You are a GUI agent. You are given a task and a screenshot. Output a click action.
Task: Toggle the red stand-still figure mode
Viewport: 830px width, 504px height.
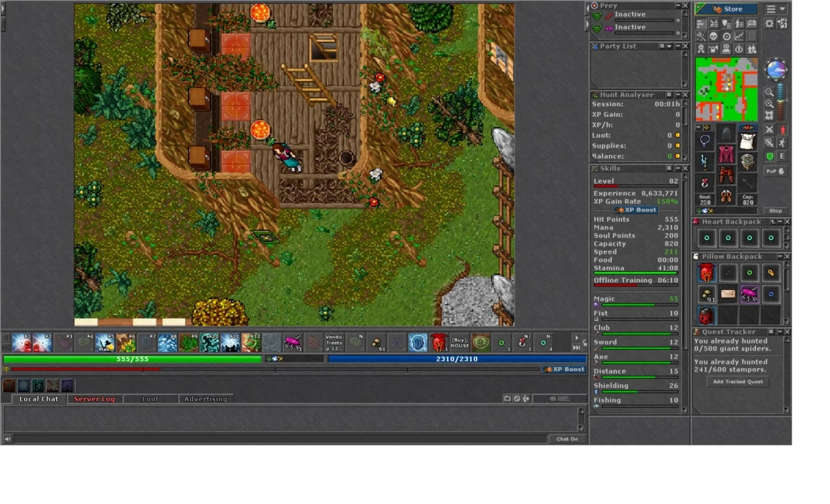[x=782, y=130]
